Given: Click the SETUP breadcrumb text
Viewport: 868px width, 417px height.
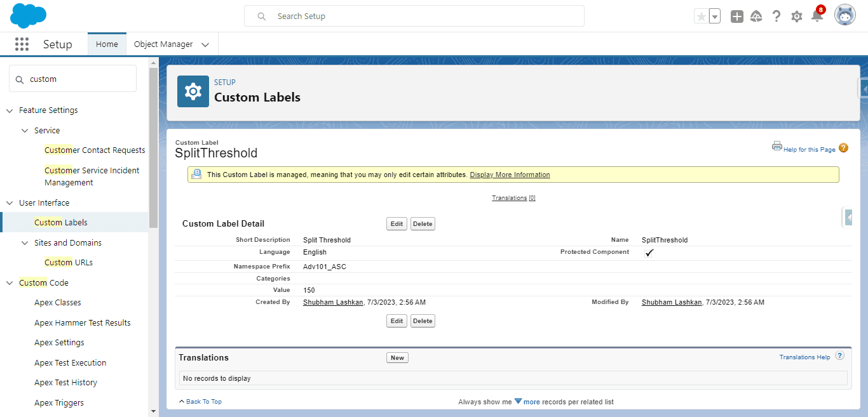Looking at the screenshot, I should 225,83.
